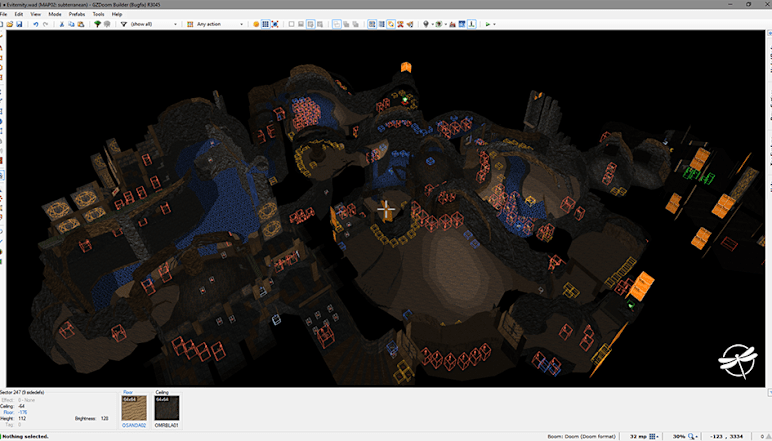Toggle the highlighted page-with-pencil button
Image resolution: width=772 pixels, height=441 pixels.
[310, 24]
